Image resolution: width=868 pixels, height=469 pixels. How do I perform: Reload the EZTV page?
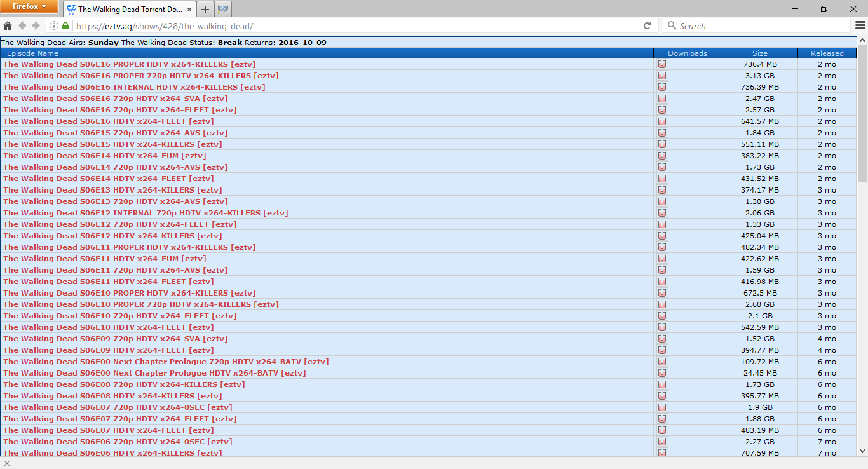(x=647, y=25)
